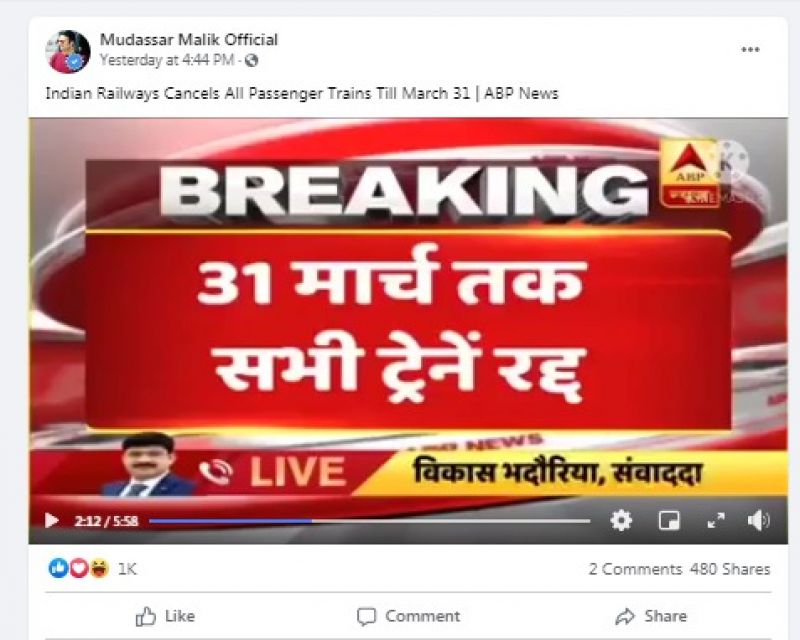View the haha laughing reaction icon
The height and width of the screenshot is (640, 800).
click(99, 568)
